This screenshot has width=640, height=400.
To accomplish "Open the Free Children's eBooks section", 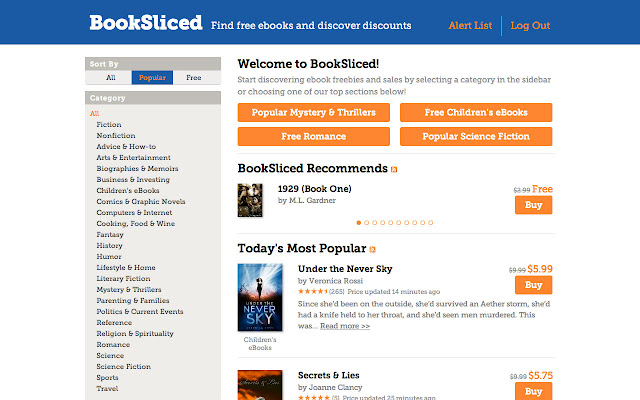I will pyautogui.click(x=476, y=113).
